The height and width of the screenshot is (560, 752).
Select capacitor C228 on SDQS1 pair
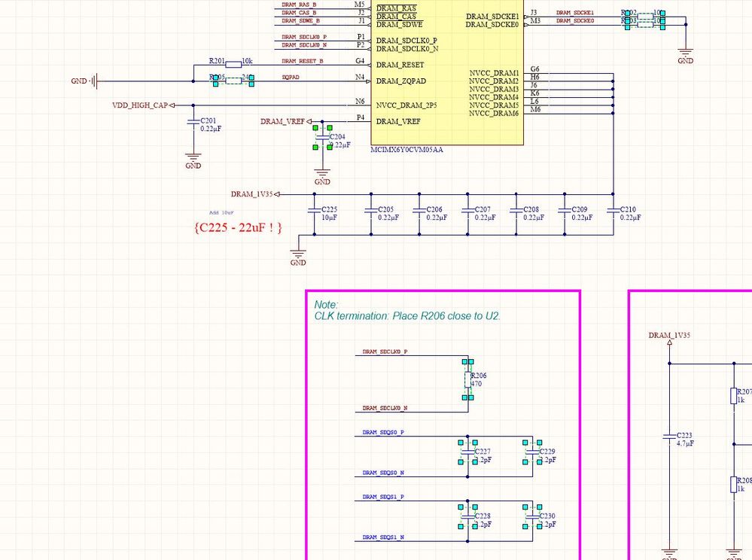tap(467, 517)
